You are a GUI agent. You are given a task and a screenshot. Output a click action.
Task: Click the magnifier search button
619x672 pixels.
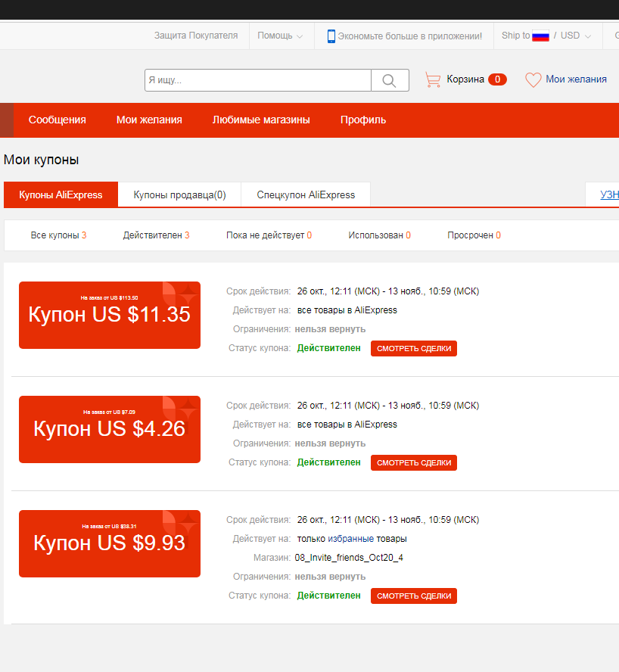(390, 80)
